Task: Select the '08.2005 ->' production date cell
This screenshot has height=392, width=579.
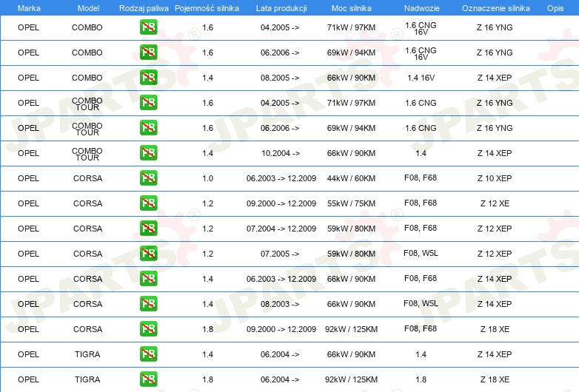Action: pyautogui.click(x=280, y=78)
